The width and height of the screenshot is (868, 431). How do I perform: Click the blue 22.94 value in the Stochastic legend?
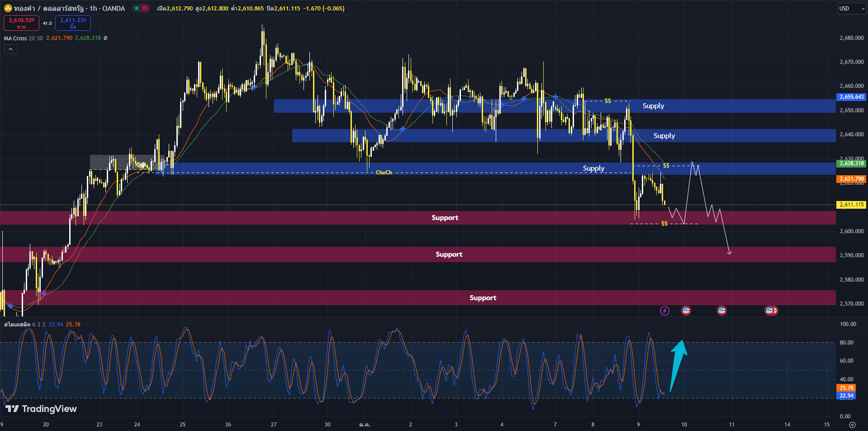[56, 324]
